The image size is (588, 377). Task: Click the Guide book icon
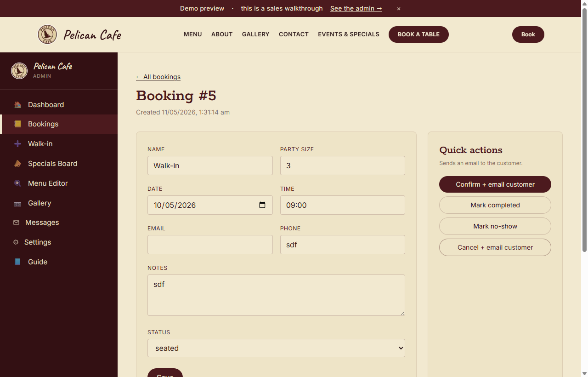click(17, 262)
